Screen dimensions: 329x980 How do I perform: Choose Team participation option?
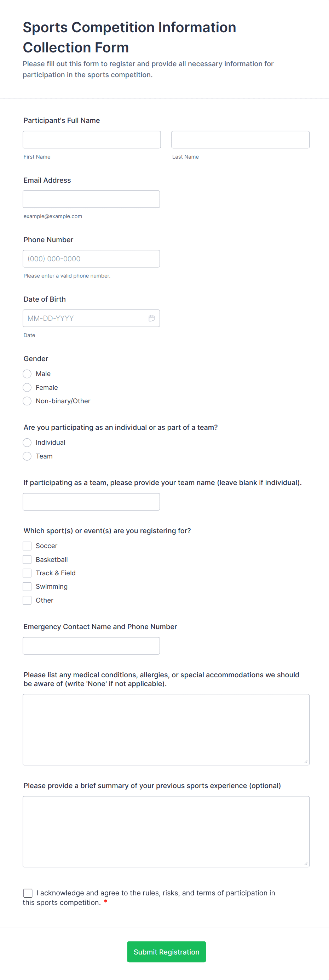point(27,456)
